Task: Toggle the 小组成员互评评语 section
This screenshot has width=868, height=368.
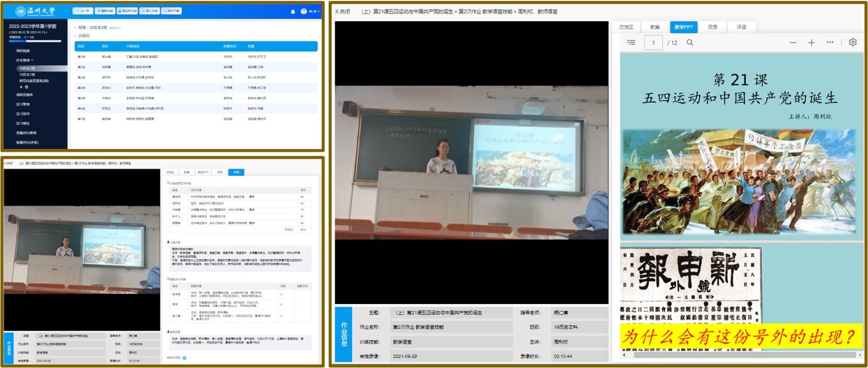Action: 180,183
